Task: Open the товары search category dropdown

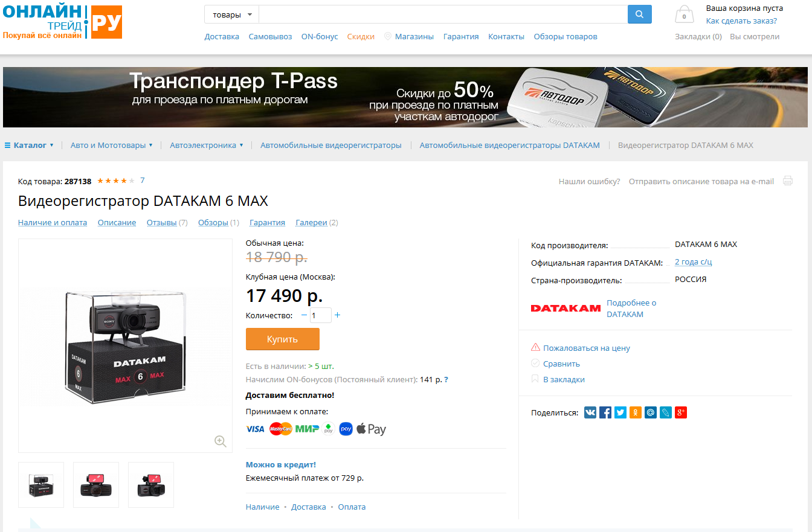Action: (x=232, y=14)
